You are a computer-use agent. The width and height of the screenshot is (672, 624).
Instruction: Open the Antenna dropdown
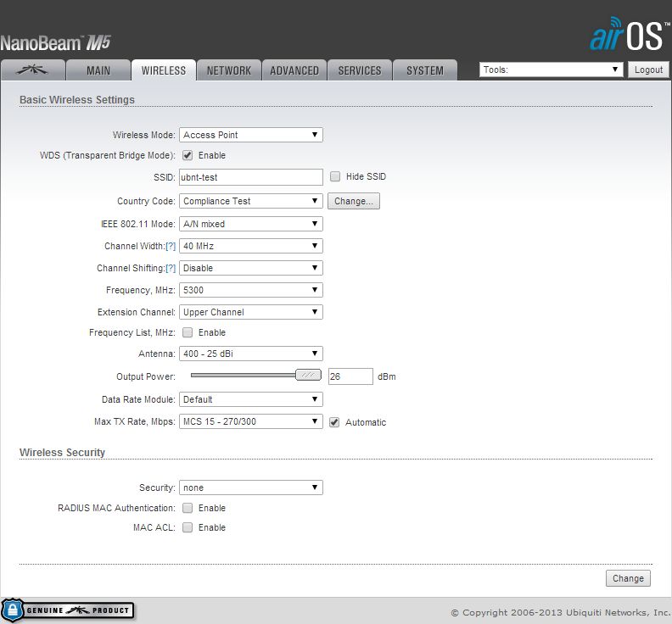(x=250, y=354)
